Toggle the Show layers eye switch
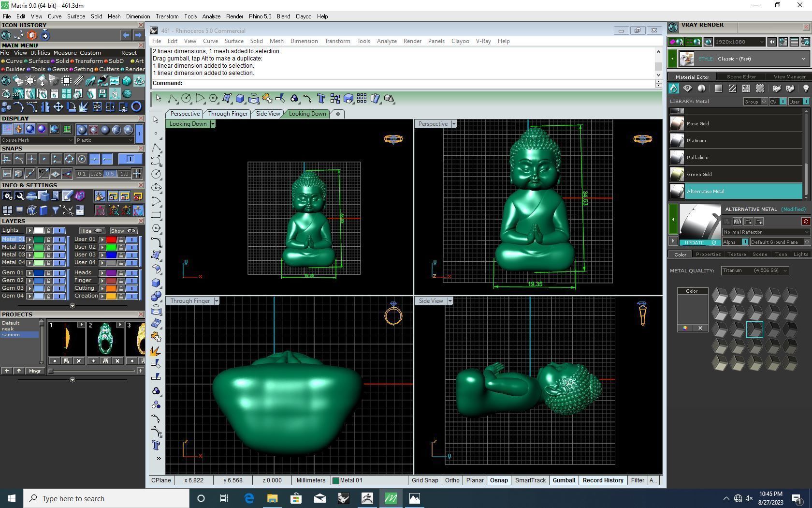812x508 pixels. coord(123,231)
